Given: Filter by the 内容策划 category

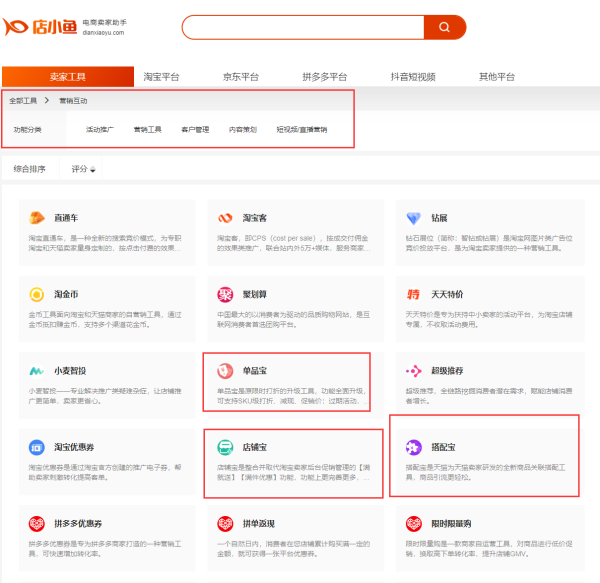Looking at the screenshot, I should tap(243, 129).
